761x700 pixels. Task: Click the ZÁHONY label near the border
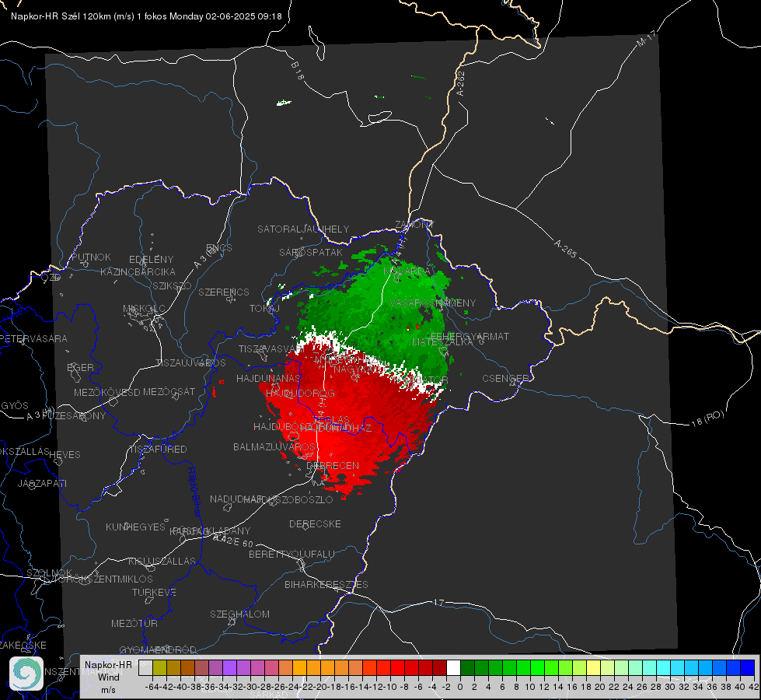[414, 225]
